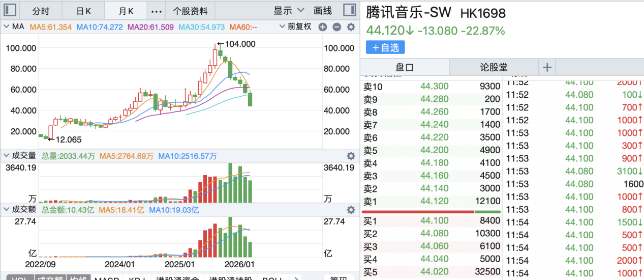Click the MA10:74.272 value
This screenshot has height=280, width=644.
tap(100, 27)
